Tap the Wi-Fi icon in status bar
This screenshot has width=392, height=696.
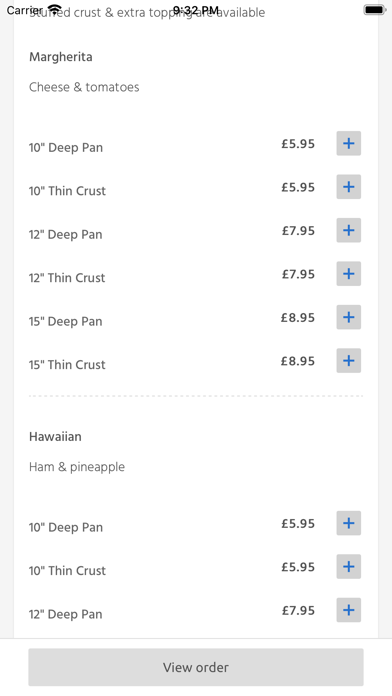55,9
